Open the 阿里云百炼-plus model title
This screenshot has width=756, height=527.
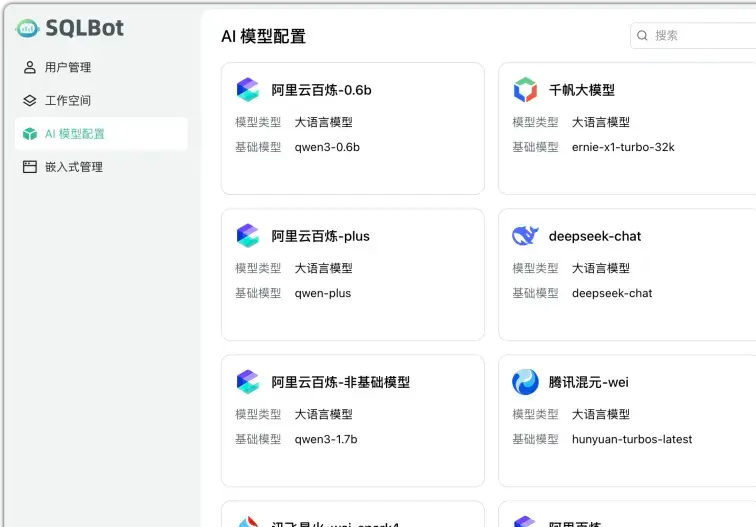click(321, 236)
